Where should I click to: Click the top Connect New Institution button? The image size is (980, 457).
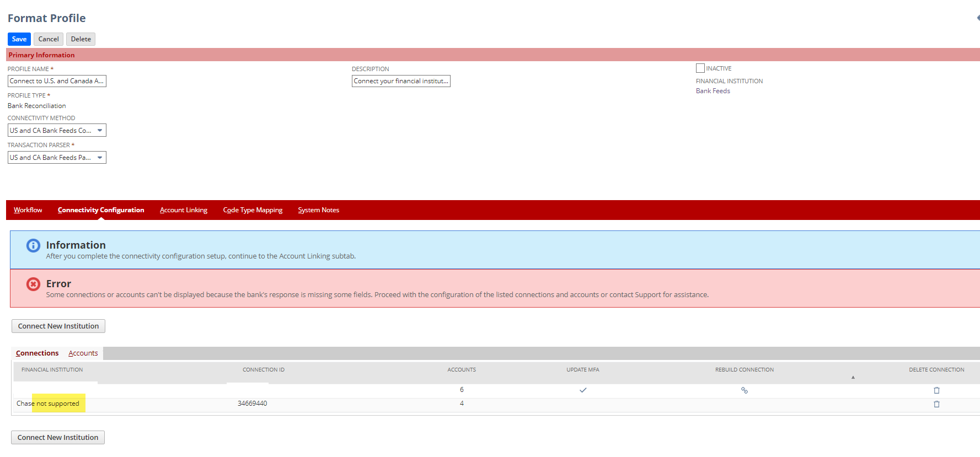(x=58, y=326)
